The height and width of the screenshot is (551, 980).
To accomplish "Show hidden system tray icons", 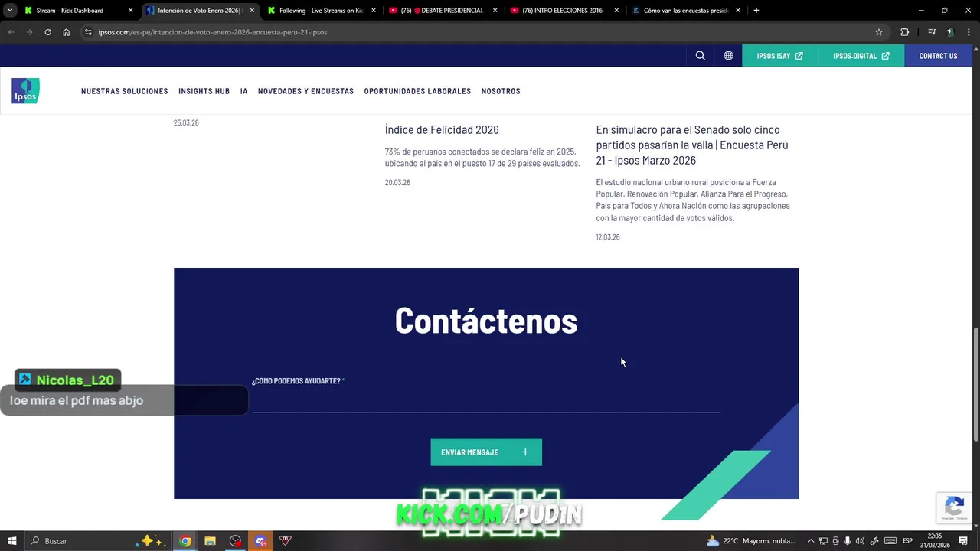I will pyautogui.click(x=811, y=541).
